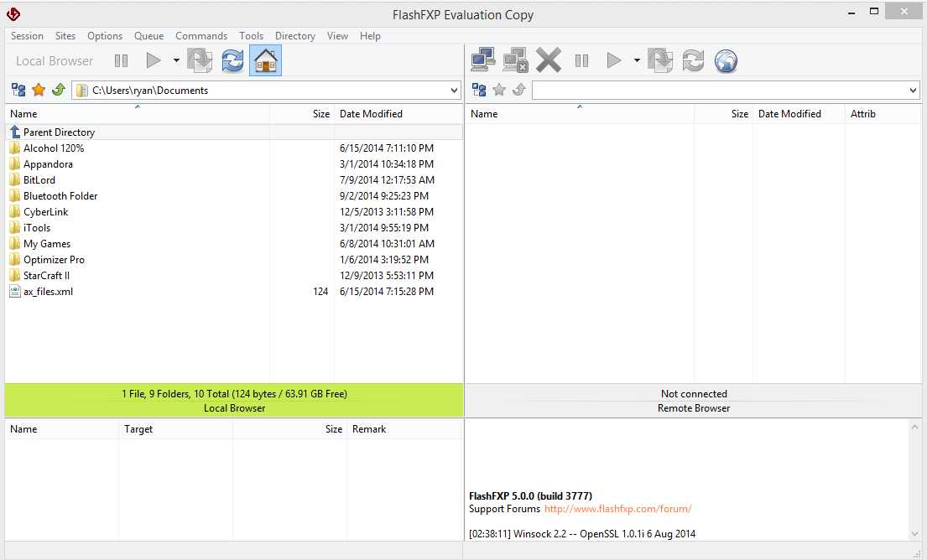Go up one remote directory with the gray arrow

[x=518, y=90]
